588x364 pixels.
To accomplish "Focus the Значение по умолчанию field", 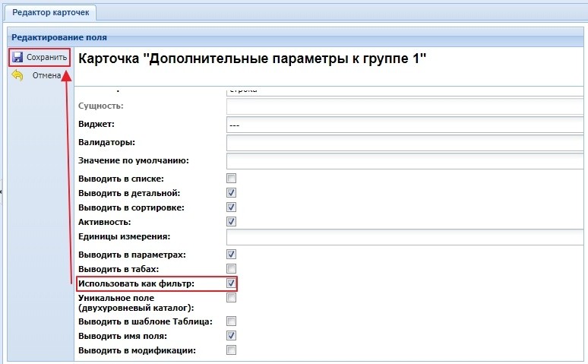I will point(406,161).
